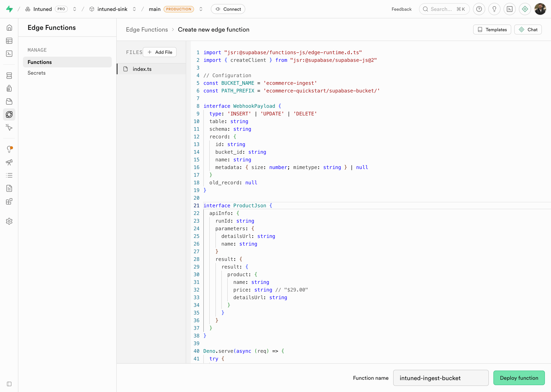Click 'createClient' import on line 2
This screenshot has width=551, height=392.
(x=248, y=60)
